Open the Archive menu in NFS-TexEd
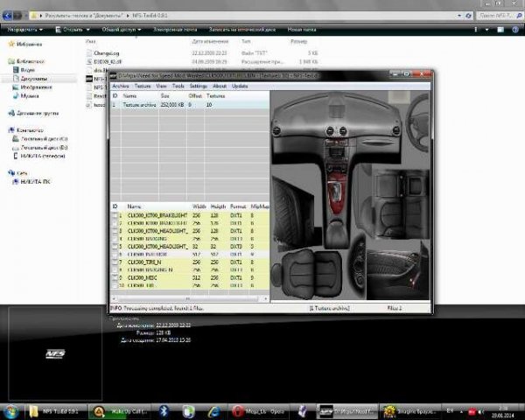Screen dimensions: 525x420 point(121,86)
